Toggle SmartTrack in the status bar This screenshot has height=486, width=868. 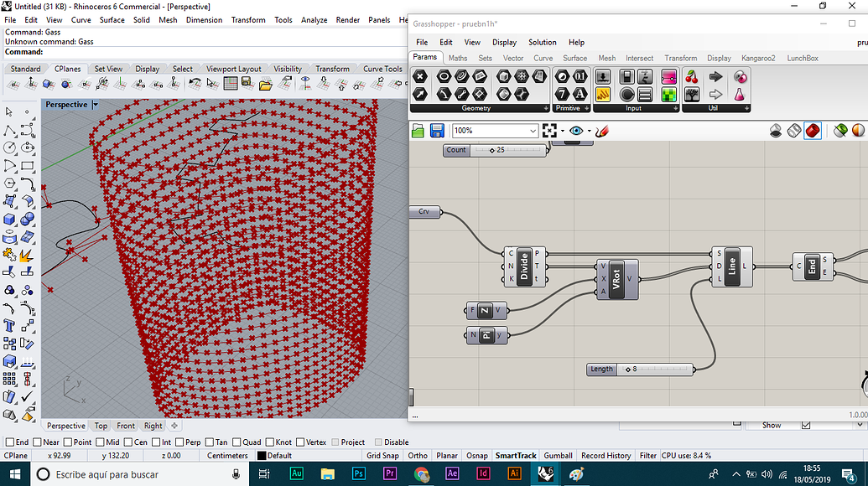515,456
